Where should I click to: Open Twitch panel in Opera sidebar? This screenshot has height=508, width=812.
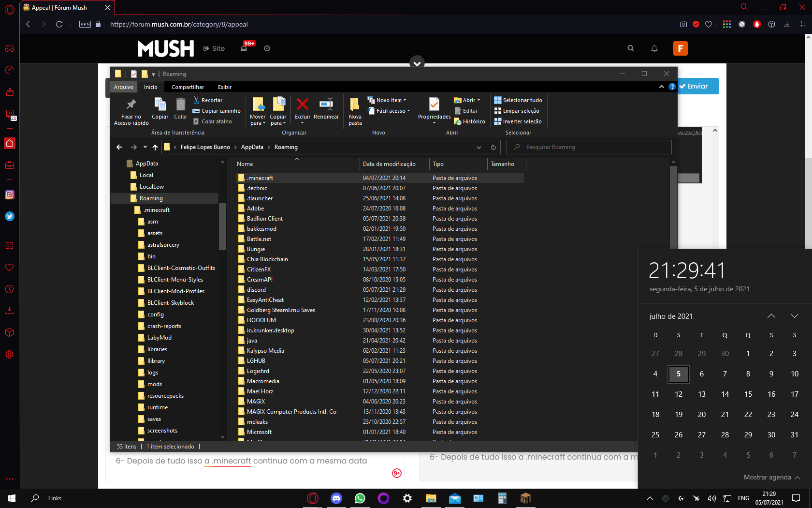(10, 115)
